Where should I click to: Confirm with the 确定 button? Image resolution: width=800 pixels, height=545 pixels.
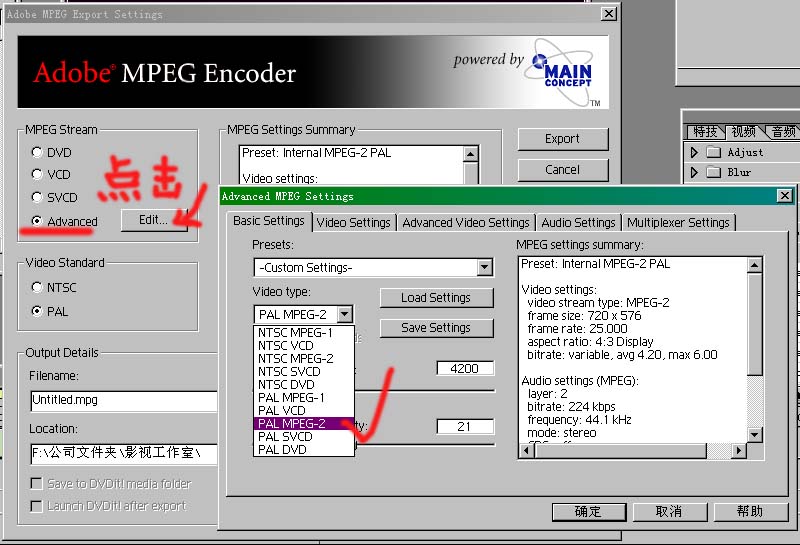coord(589,511)
